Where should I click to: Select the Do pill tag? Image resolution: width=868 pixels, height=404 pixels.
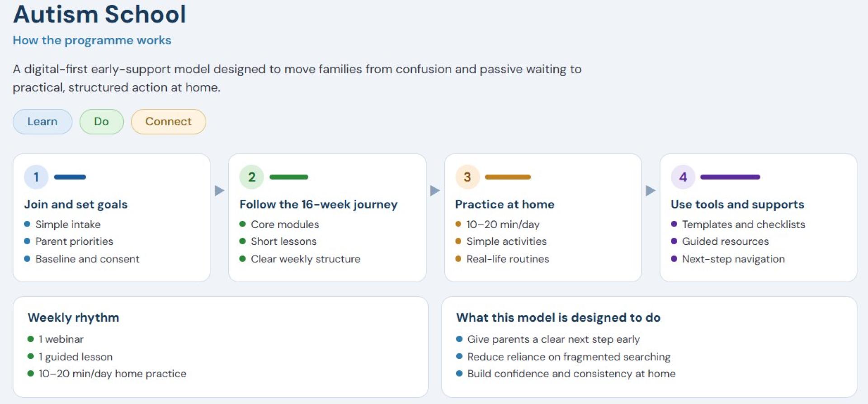101,122
